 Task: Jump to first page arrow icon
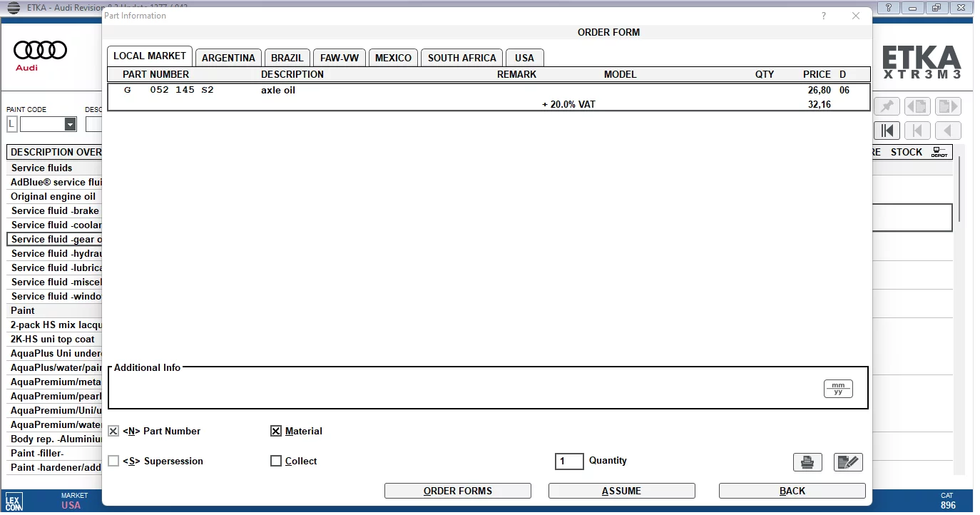tap(887, 131)
